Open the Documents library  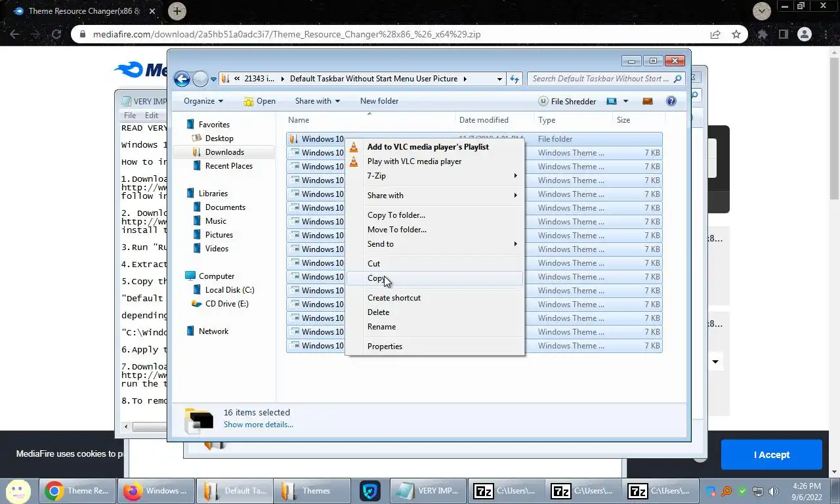(225, 207)
